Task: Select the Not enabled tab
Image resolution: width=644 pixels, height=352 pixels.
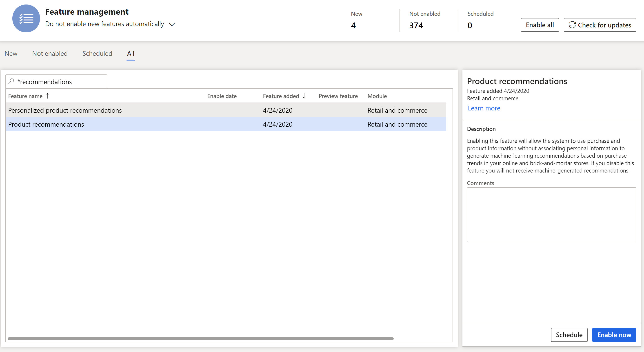Action: pyautogui.click(x=50, y=53)
